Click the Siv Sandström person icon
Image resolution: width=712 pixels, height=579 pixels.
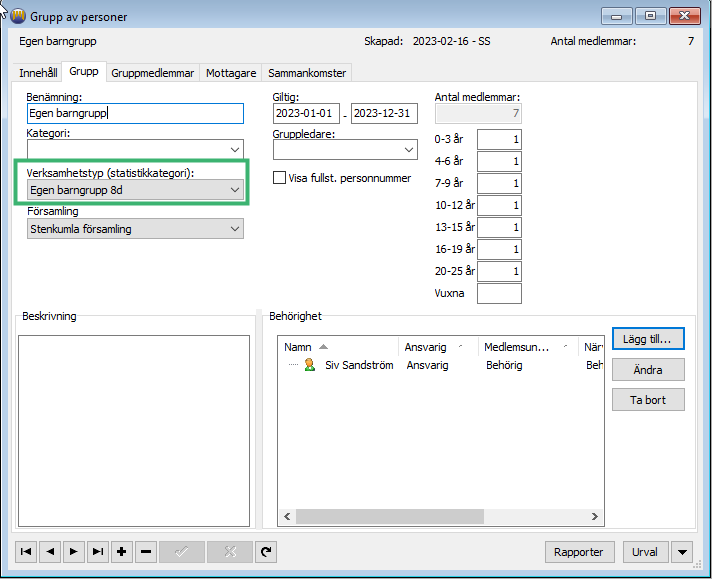[310, 365]
